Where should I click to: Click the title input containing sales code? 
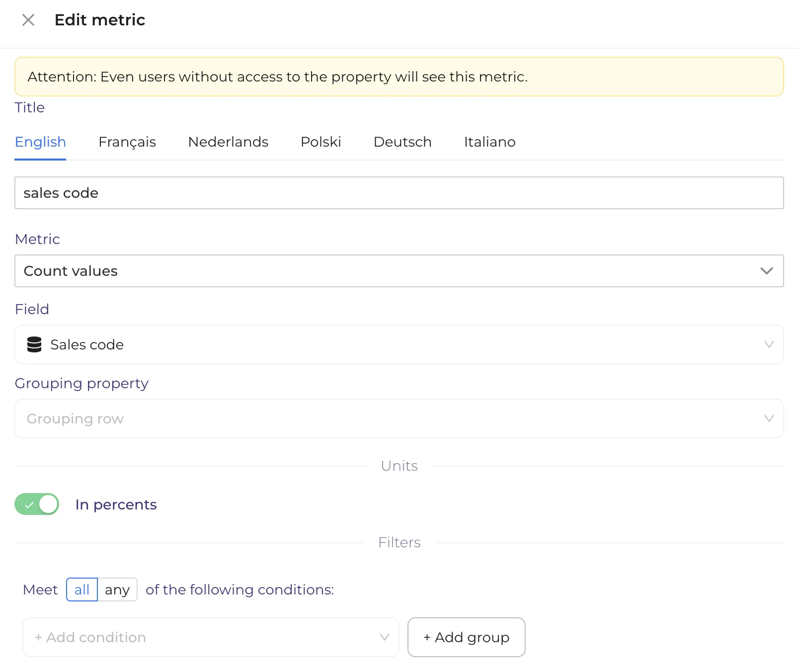coord(399,193)
